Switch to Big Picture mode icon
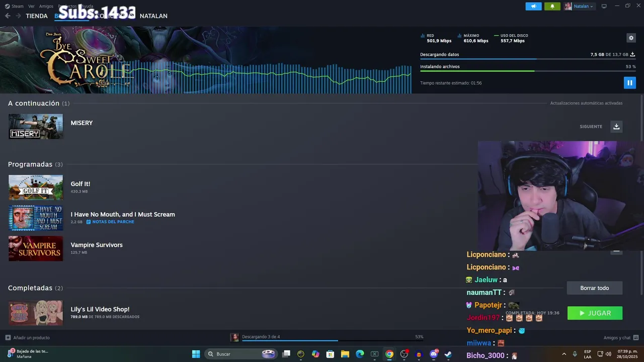 [604, 6]
